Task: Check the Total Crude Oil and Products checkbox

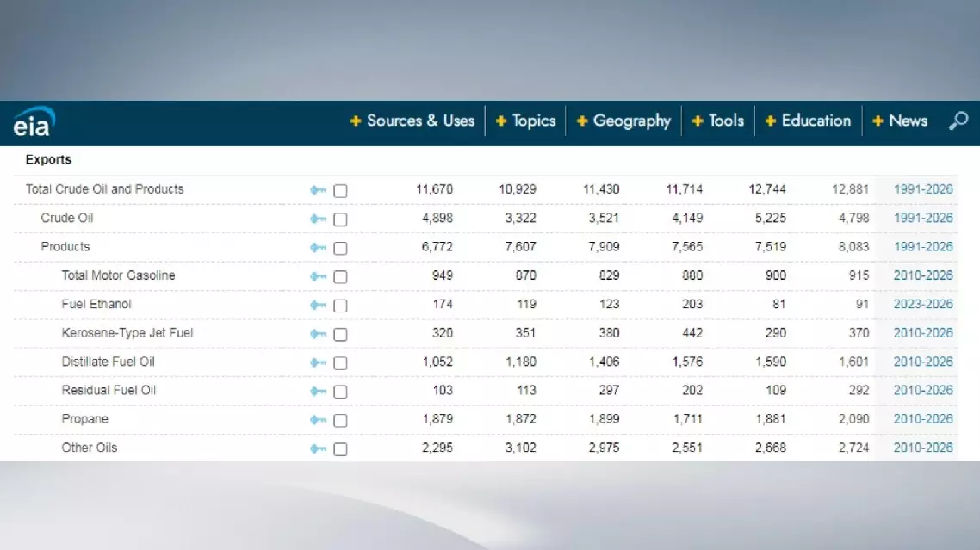Action: coord(340,191)
